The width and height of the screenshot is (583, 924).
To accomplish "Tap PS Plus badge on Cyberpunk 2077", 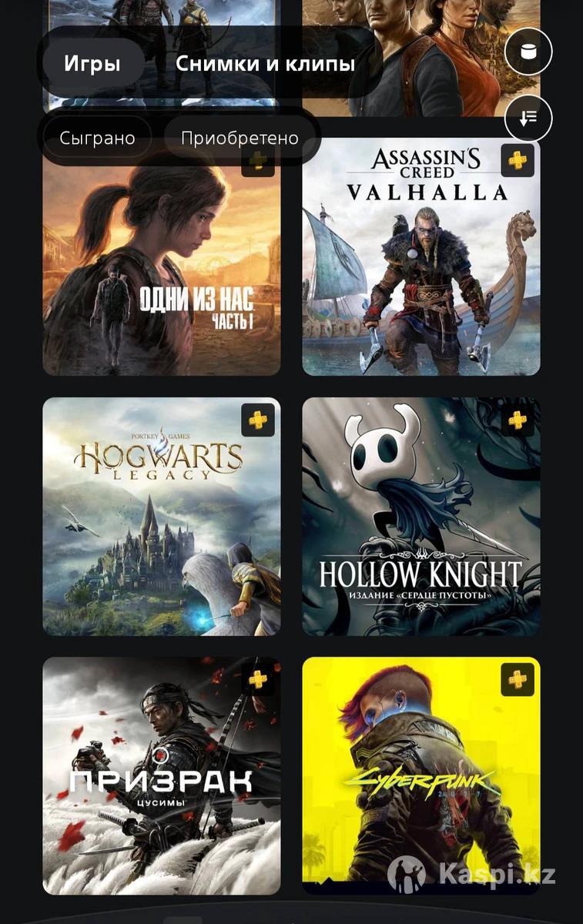I will click(x=518, y=679).
